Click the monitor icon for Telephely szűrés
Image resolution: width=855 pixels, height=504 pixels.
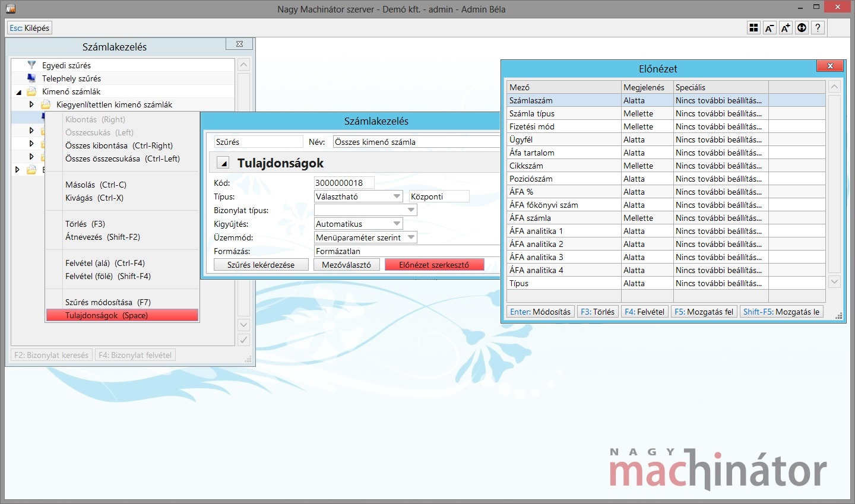(x=31, y=78)
